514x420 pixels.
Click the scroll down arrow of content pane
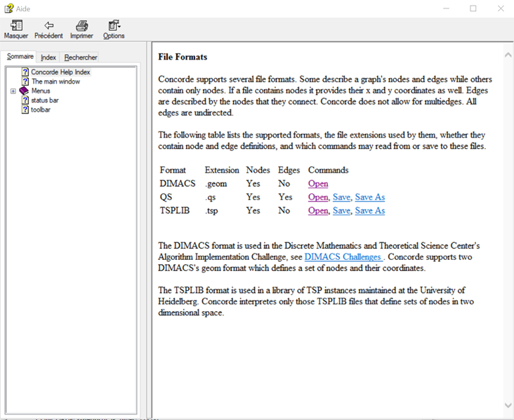tap(508, 405)
